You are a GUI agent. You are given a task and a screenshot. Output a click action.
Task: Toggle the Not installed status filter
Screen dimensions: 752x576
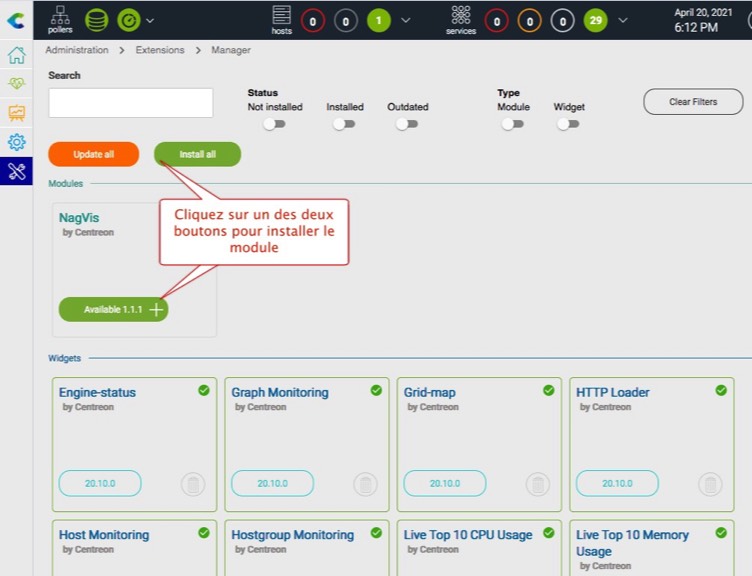(x=273, y=124)
